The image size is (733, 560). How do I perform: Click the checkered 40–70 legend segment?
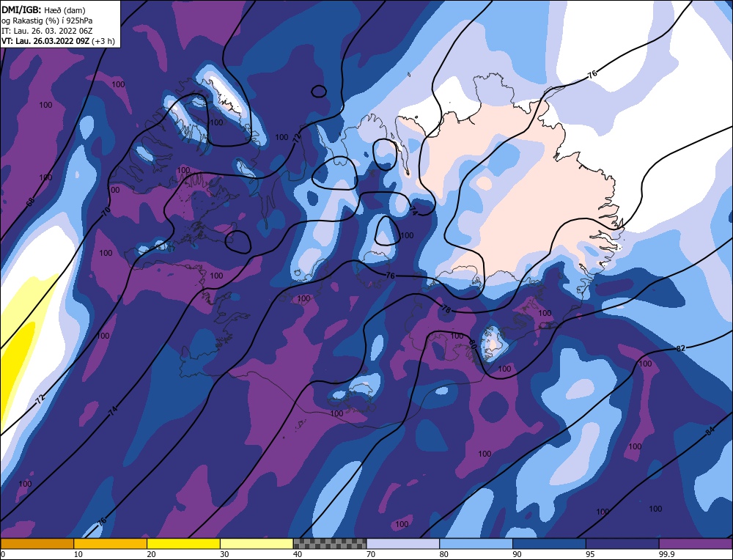(330, 543)
